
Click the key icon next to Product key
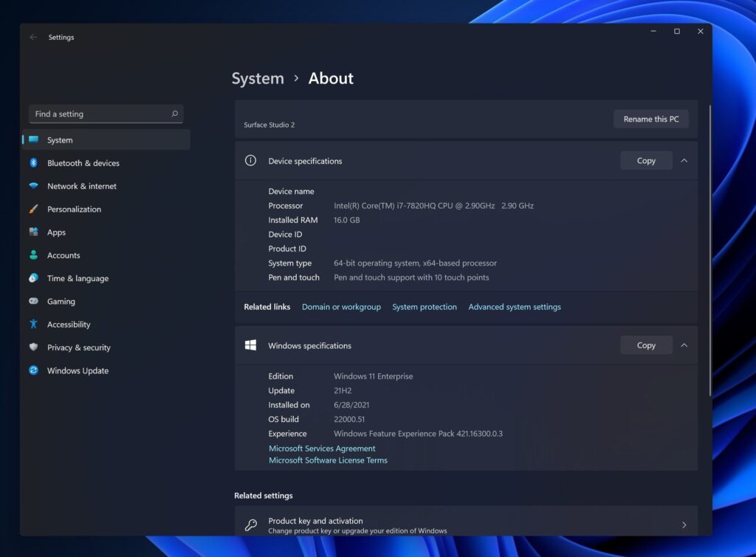click(x=250, y=525)
